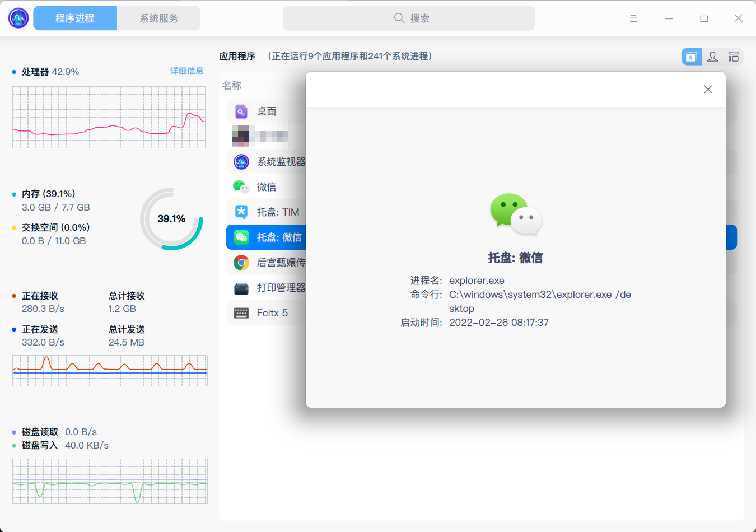
Task: Switch to all processes view (grid icon)
Action: pos(733,56)
